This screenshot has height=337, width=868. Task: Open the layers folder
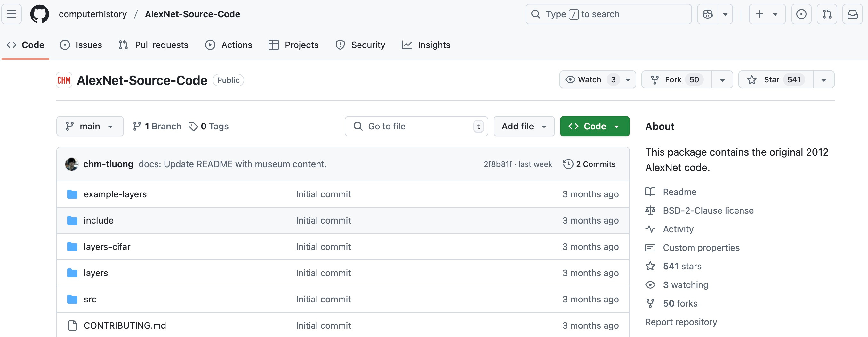point(96,273)
